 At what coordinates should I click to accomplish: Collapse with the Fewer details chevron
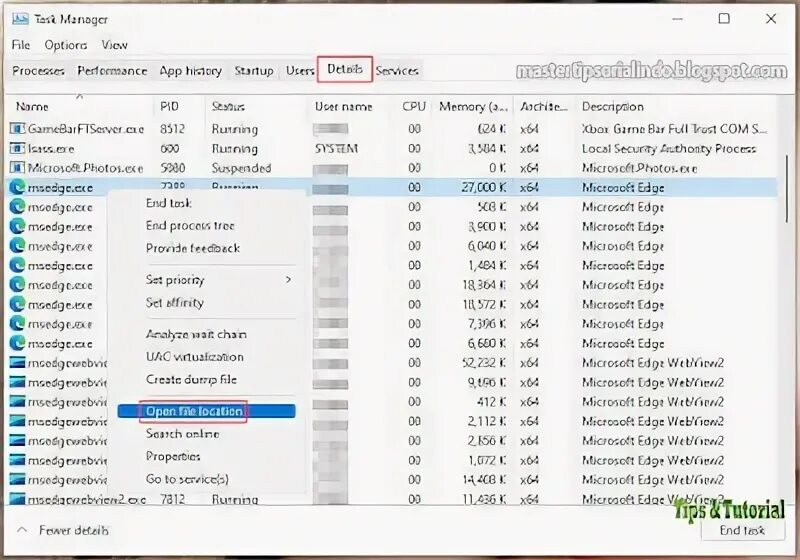point(22,530)
